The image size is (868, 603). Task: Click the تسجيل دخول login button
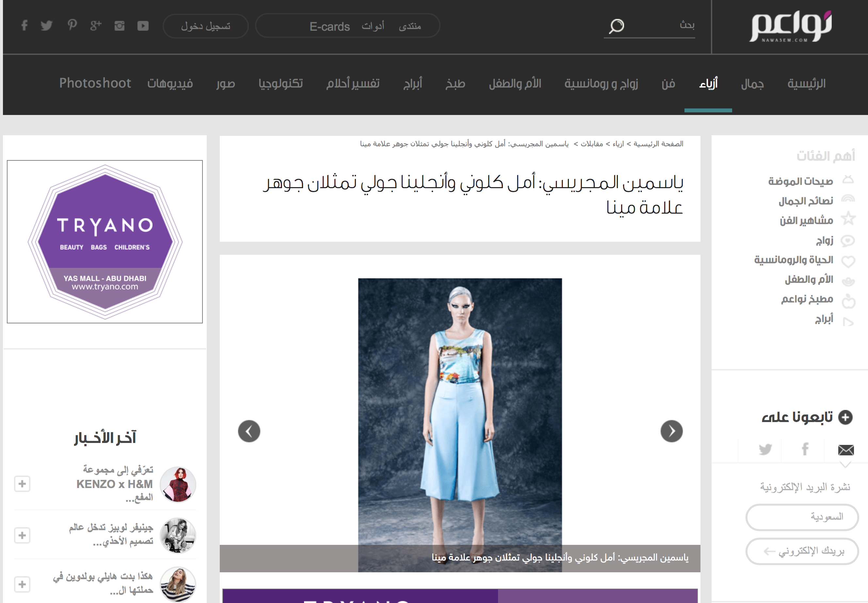pos(205,26)
